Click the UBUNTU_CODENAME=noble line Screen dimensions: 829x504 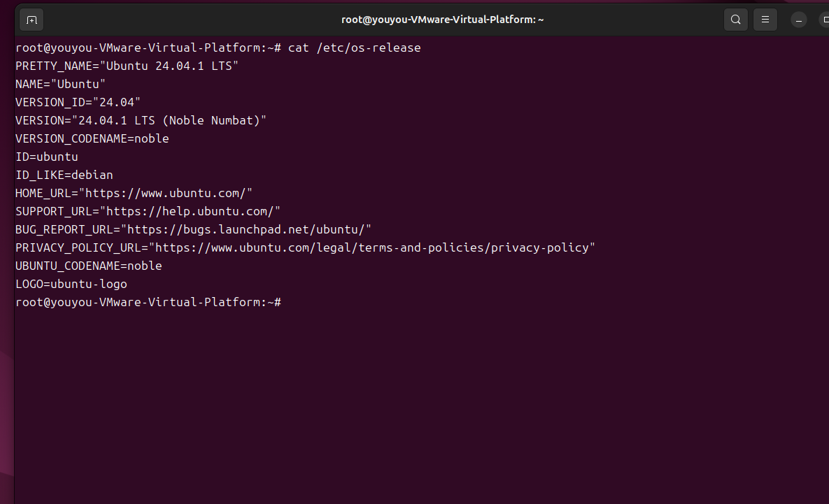[x=88, y=266]
